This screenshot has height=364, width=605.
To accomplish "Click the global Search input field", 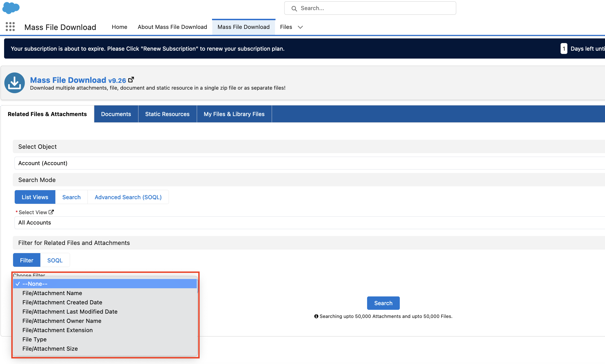I will 376,8.
